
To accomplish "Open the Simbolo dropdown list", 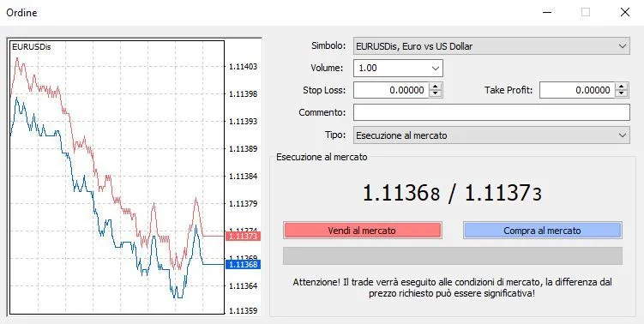I will (x=623, y=46).
